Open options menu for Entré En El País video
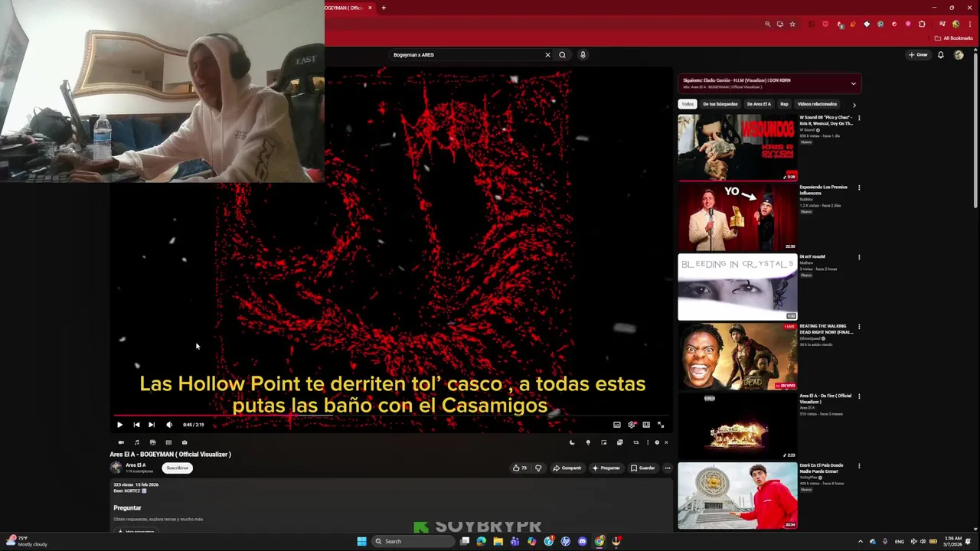 859,466
